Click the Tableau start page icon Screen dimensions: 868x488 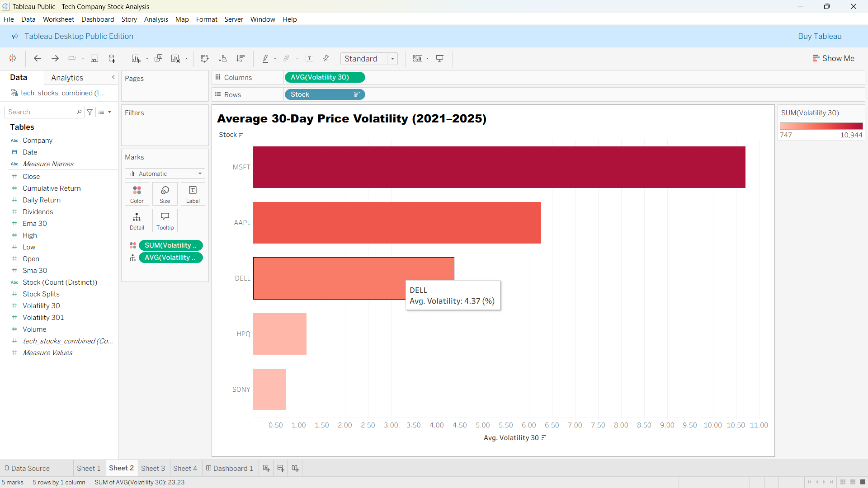coord(13,58)
